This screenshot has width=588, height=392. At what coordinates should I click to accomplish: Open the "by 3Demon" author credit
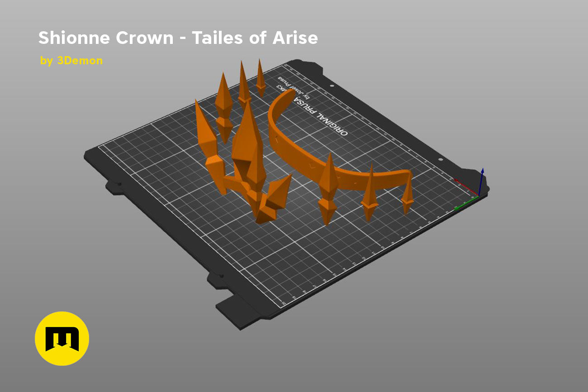tap(71, 61)
